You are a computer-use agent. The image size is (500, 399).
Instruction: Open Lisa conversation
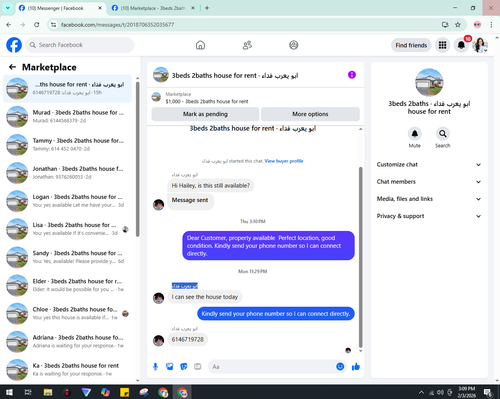[x=67, y=229]
